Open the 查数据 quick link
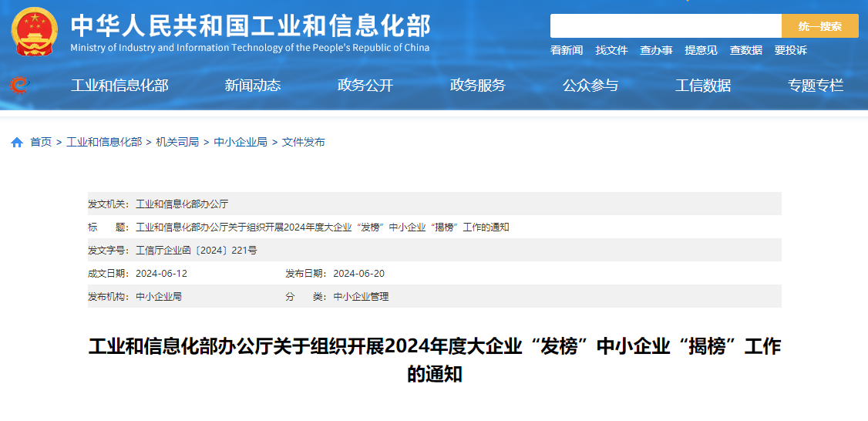The image size is (868, 421). (745, 50)
